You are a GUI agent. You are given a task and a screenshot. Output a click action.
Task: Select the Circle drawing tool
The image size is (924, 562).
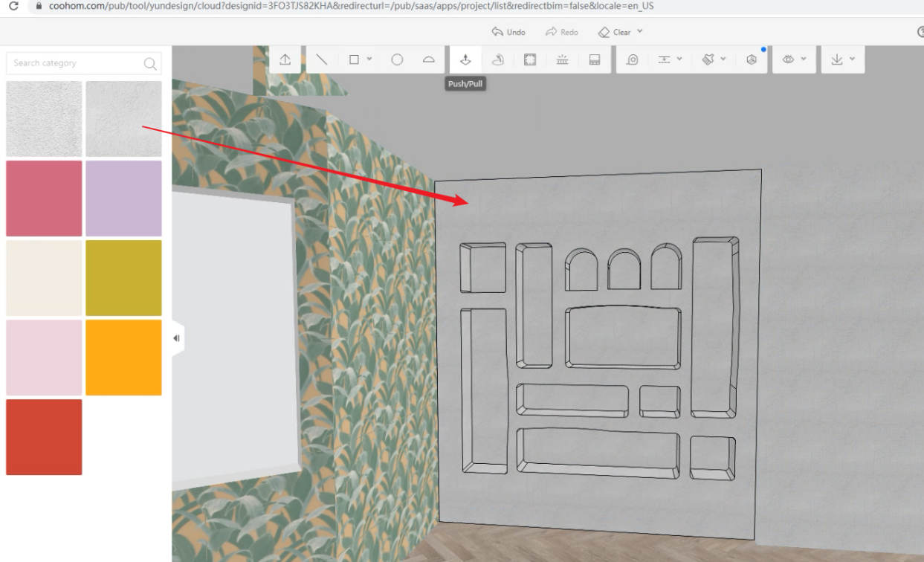point(397,60)
